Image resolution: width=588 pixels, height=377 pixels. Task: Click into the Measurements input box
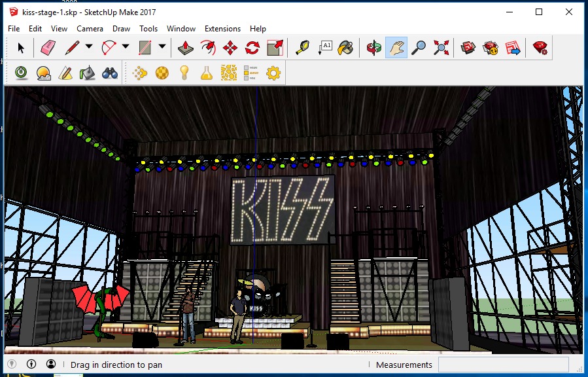tap(503, 365)
